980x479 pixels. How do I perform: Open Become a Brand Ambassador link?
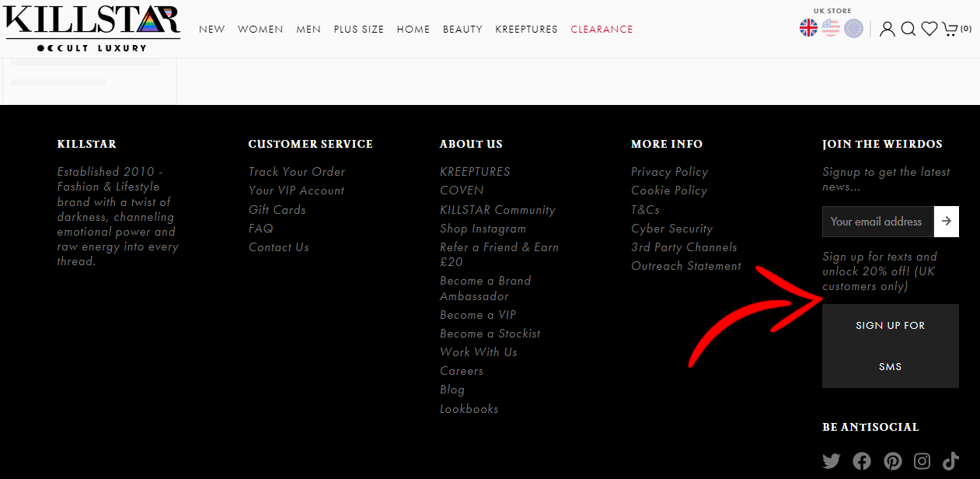coord(485,288)
